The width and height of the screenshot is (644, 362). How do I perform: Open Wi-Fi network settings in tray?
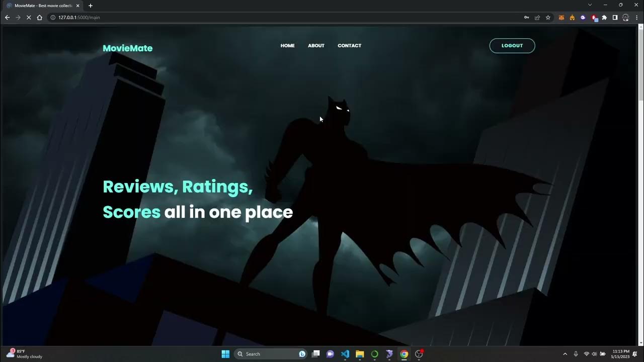coord(586,354)
